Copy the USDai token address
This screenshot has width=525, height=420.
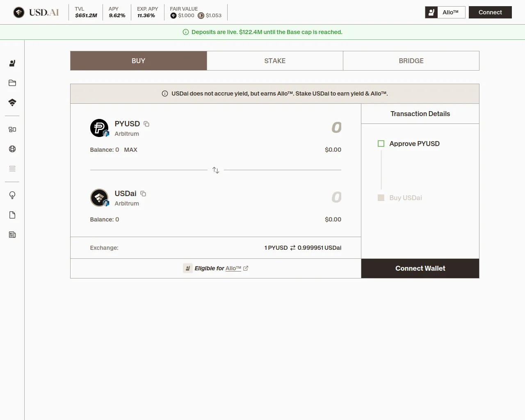click(x=143, y=194)
